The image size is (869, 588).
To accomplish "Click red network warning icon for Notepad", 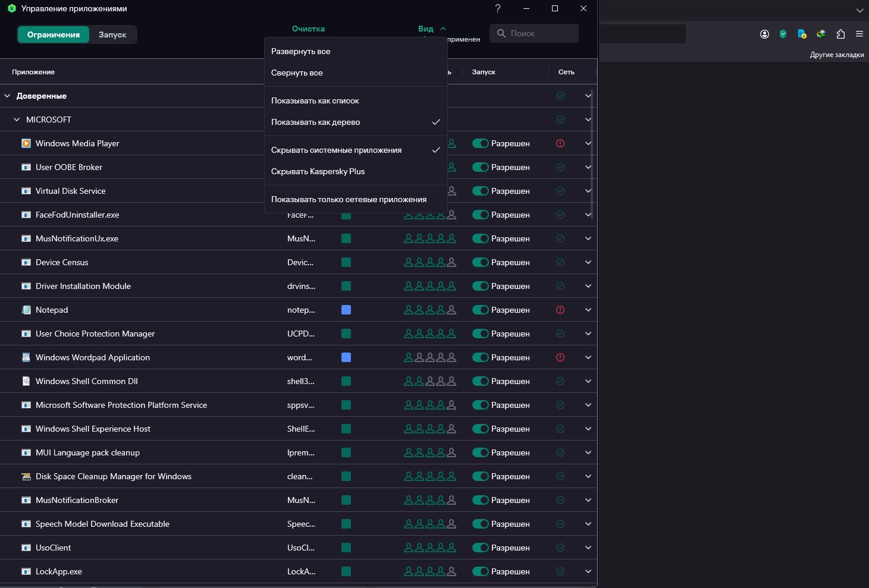I will [560, 310].
